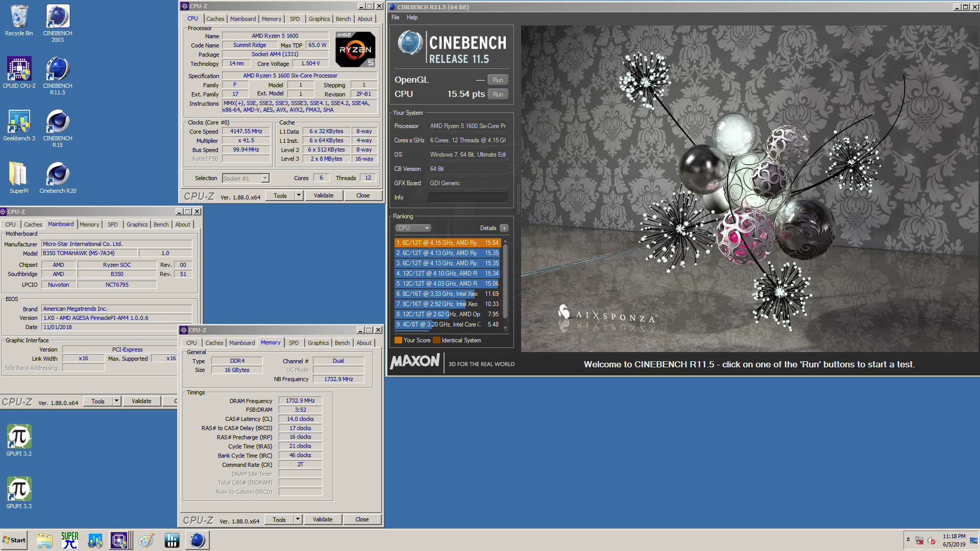Viewport: 980px width, 551px height.
Task: Select the CINEBENCH R15 desktop shortcut
Action: [x=58, y=129]
